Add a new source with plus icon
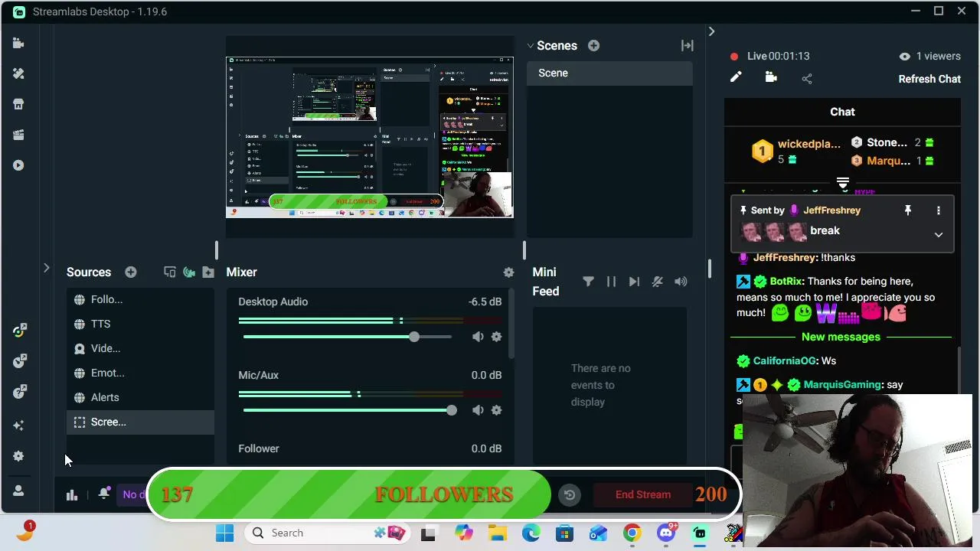This screenshot has width=980, height=551. tap(131, 272)
